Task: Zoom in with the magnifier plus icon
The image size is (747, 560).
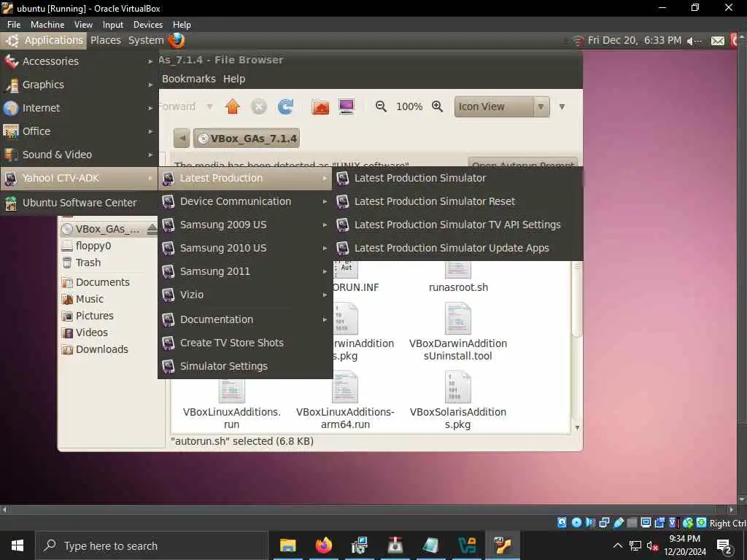Action: click(x=438, y=106)
